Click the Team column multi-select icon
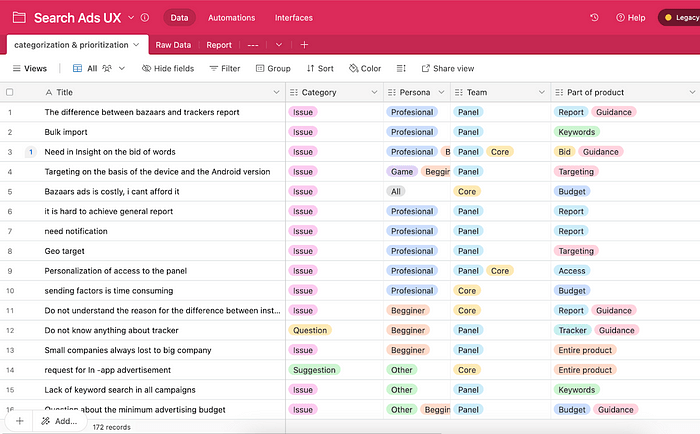 pyautogui.click(x=458, y=92)
